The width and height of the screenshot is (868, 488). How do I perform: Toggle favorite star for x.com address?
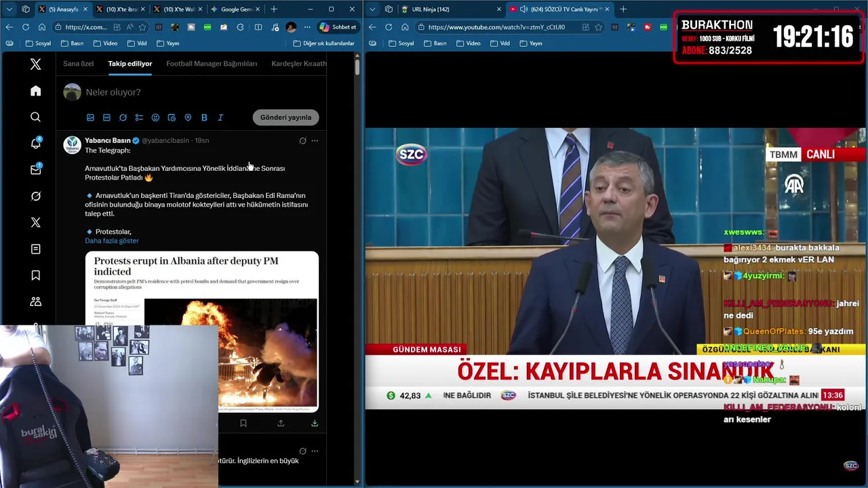click(x=142, y=27)
